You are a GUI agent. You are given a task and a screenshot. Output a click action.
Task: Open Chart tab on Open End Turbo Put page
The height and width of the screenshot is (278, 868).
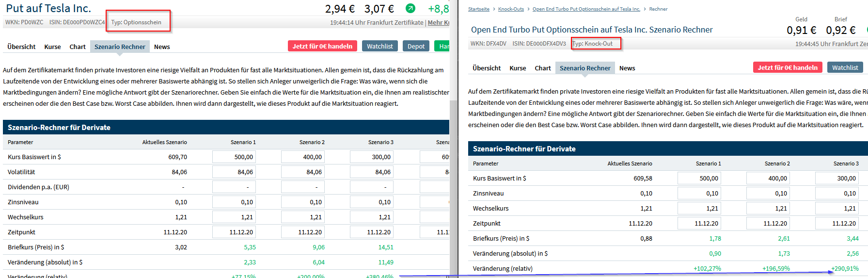pos(543,68)
